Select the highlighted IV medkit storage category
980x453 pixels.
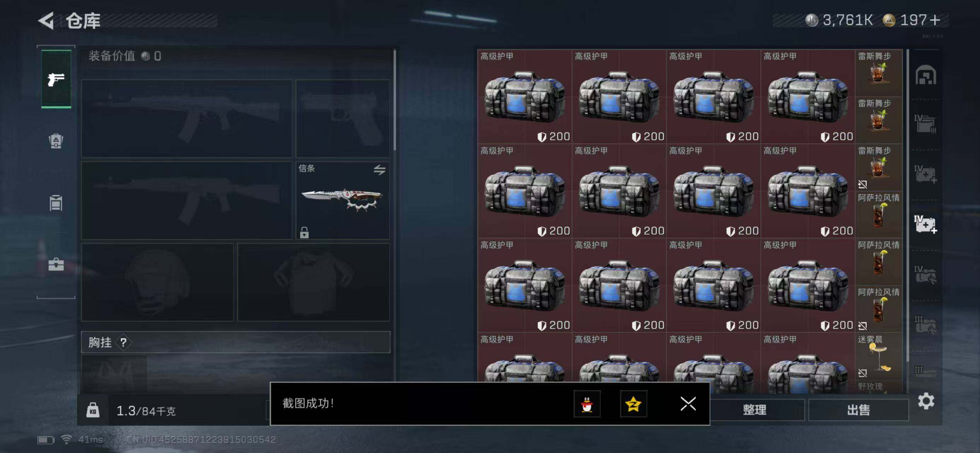click(x=925, y=224)
